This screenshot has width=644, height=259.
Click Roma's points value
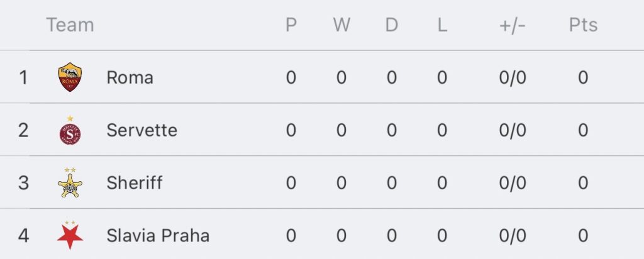point(583,77)
